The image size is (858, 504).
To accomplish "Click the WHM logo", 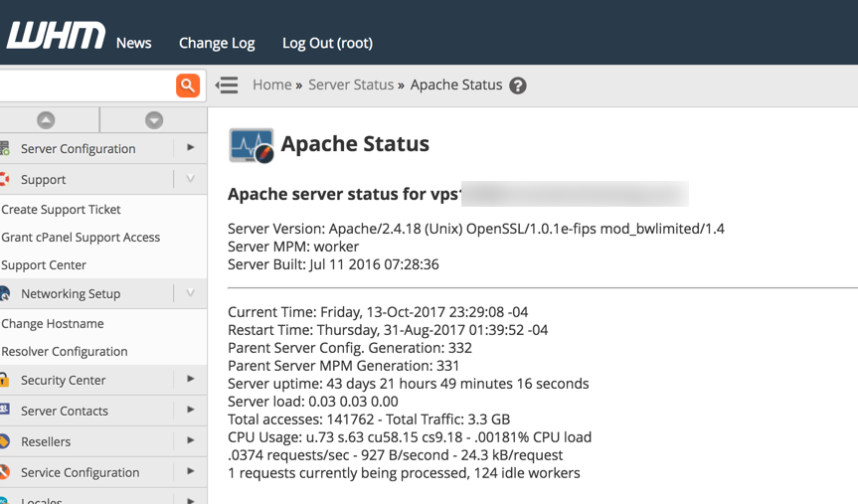I will coord(56,38).
